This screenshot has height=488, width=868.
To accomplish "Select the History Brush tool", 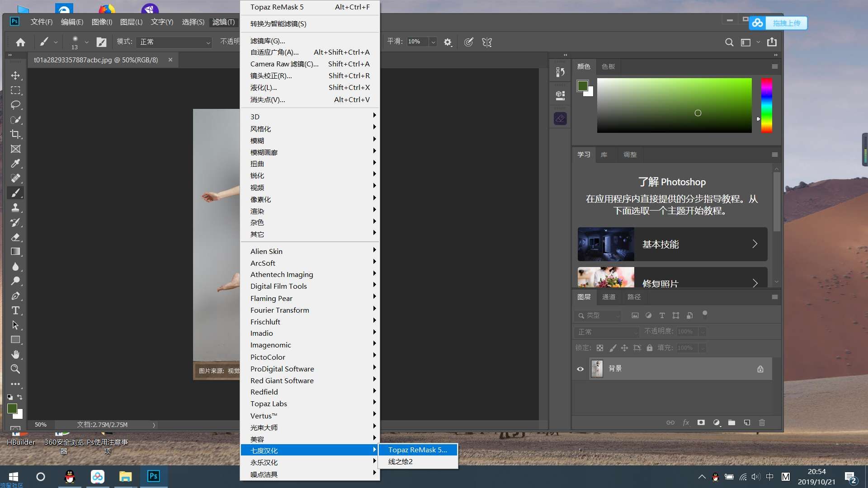I will pos(15,222).
